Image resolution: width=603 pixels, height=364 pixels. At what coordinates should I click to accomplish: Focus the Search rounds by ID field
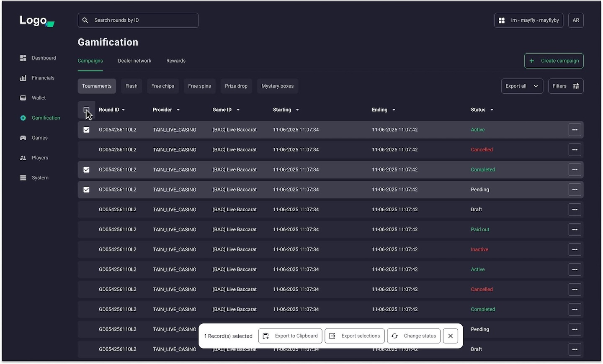138,21
